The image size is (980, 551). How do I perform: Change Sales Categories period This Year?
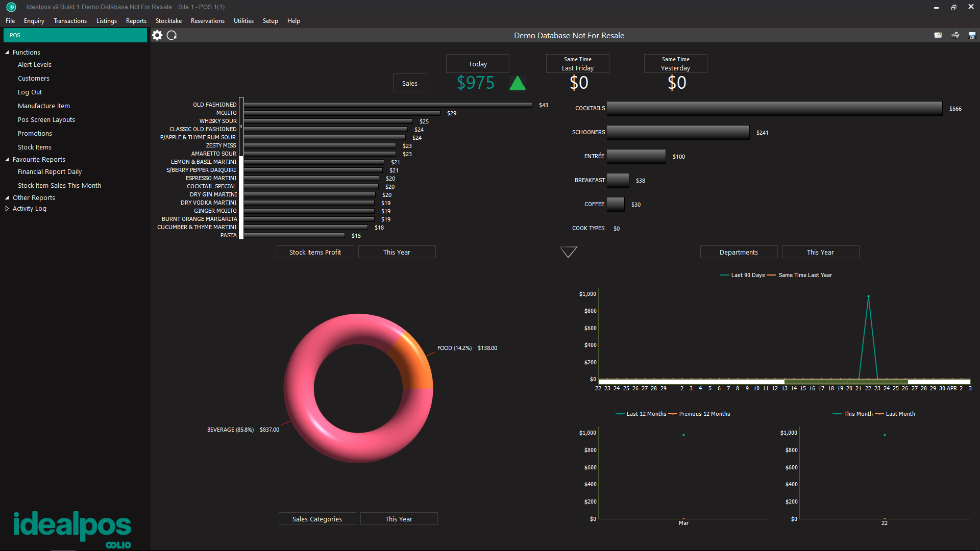coord(399,519)
